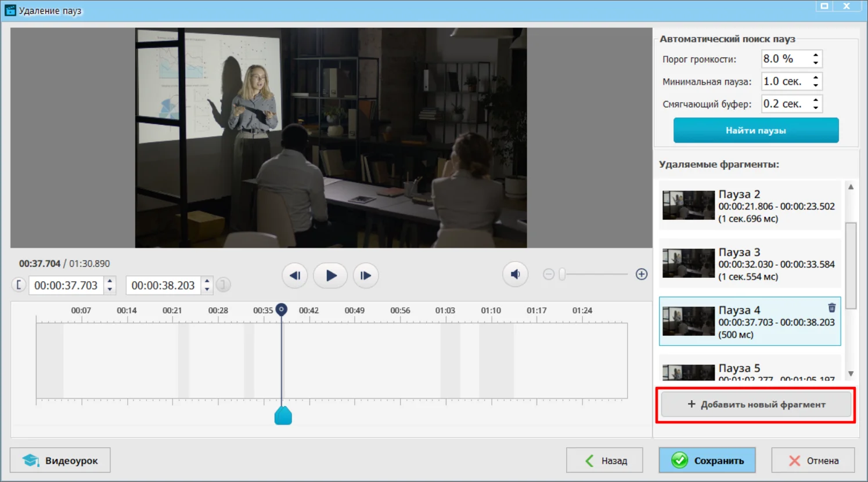Increase Порог громкости value
Screen dimensions: 868x482
(816, 55)
